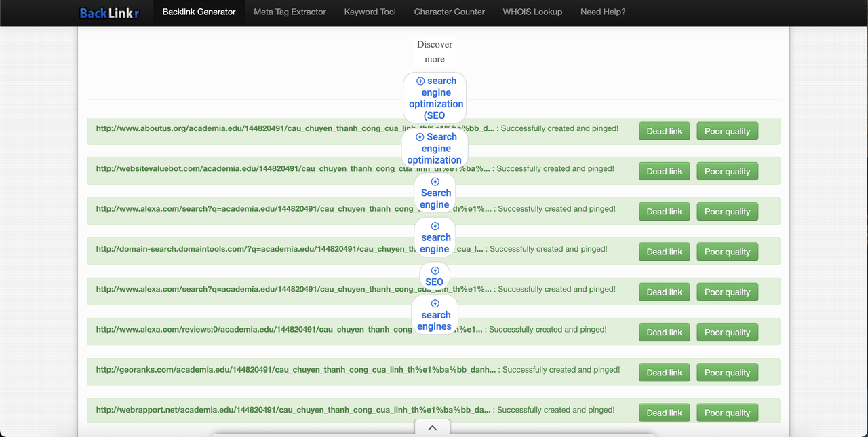Click the 'search engine optimization (SEO' suggestion pill
The width and height of the screenshot is (868, 437).
pyautogui.click(x=435, y=98)
